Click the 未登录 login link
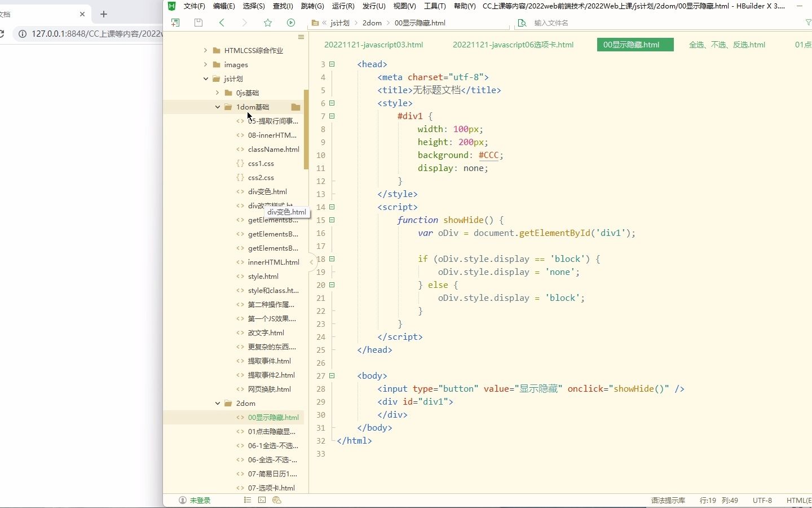 click(x=200, y=500)
